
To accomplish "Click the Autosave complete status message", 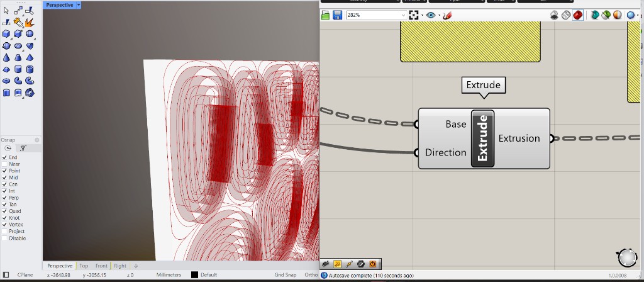I will 371,276.
